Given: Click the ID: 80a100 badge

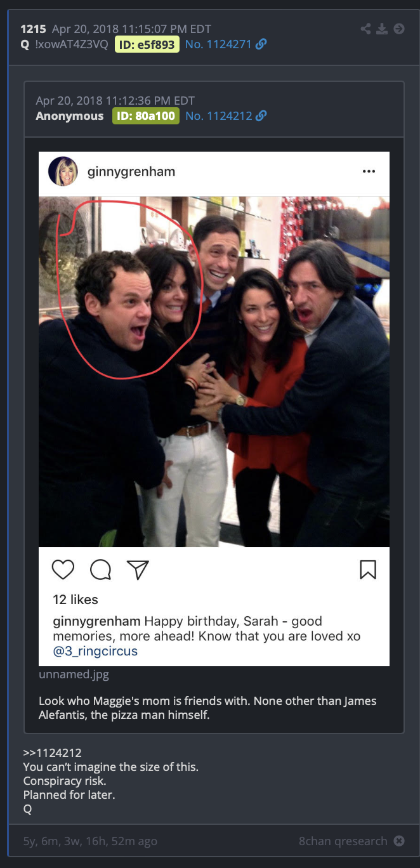Looking at the screenshot, I should tap(146, 116).
